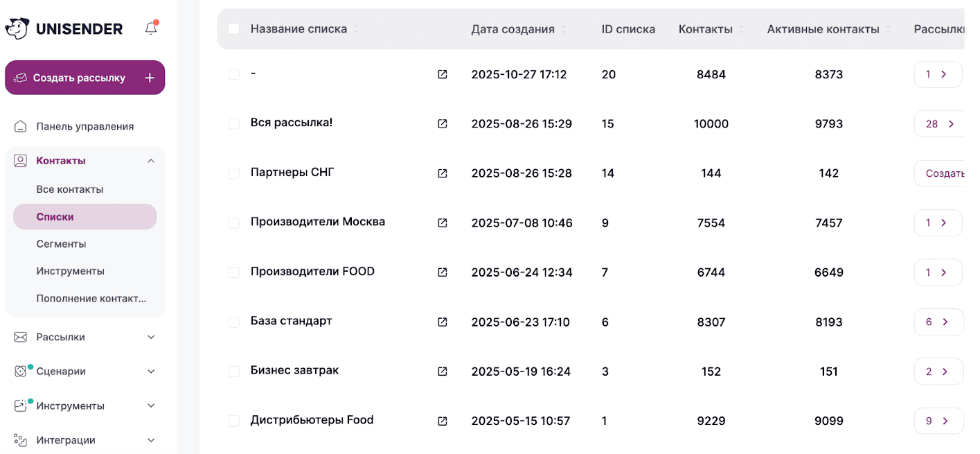Select the Панель управления house icon

point(20,125)
